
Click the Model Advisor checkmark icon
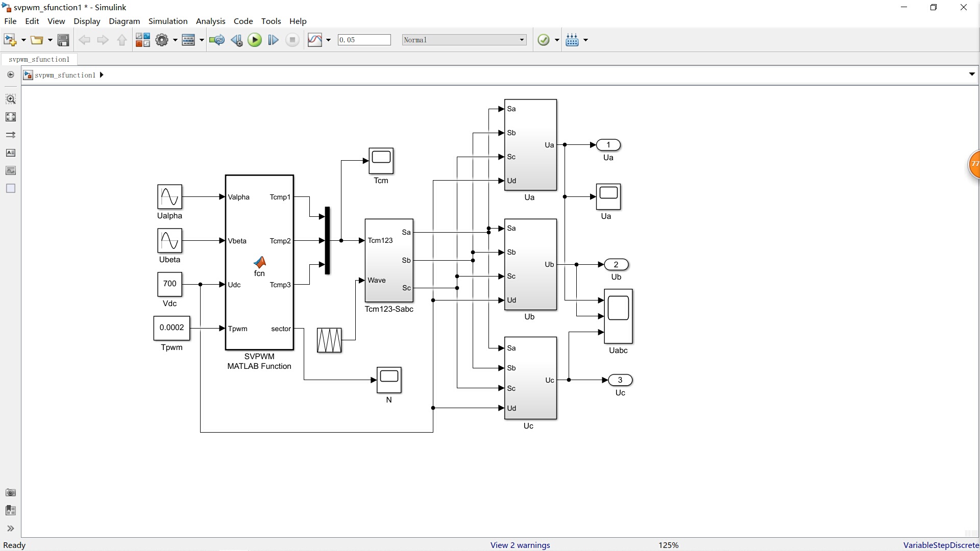coord(544,40)
